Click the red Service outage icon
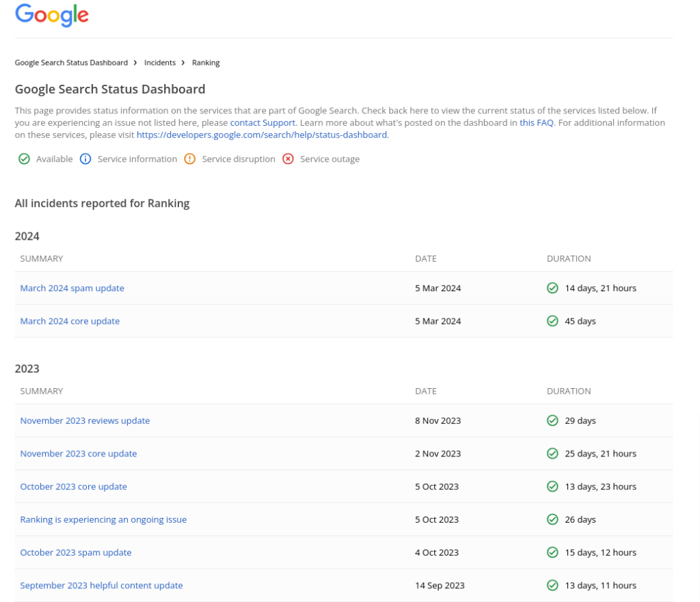The image size is (700, 602). pyautogui.click(x=288, y=159)
